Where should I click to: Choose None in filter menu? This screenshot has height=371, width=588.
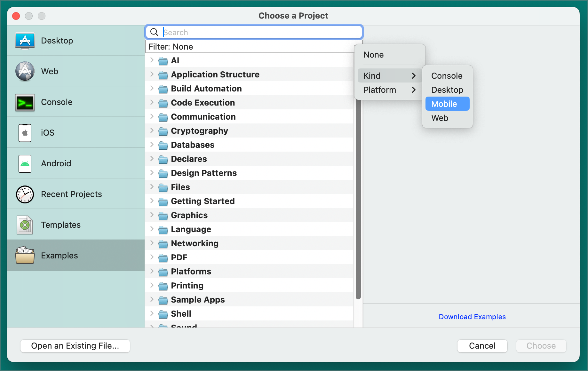373,55
